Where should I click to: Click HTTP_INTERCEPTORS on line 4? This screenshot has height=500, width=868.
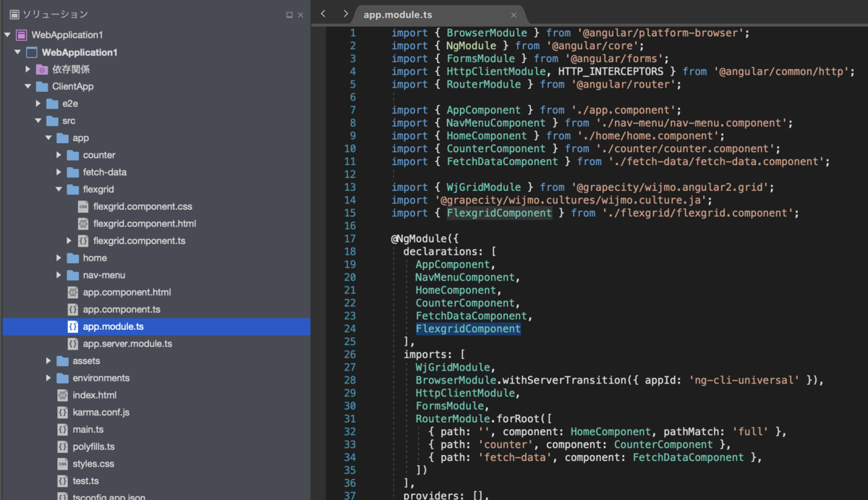[610, 71]
